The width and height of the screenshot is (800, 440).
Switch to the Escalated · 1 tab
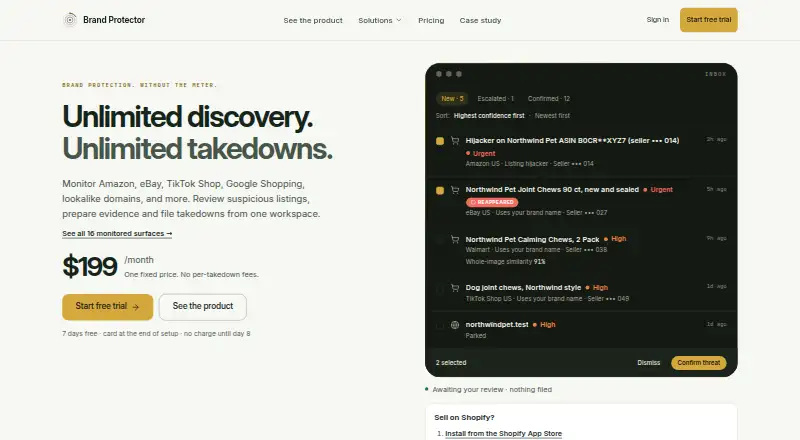(x=495, y=99)
